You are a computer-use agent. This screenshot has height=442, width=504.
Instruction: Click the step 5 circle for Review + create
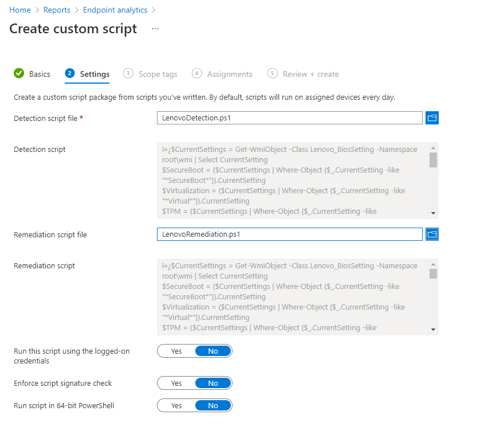coord(272,73)
